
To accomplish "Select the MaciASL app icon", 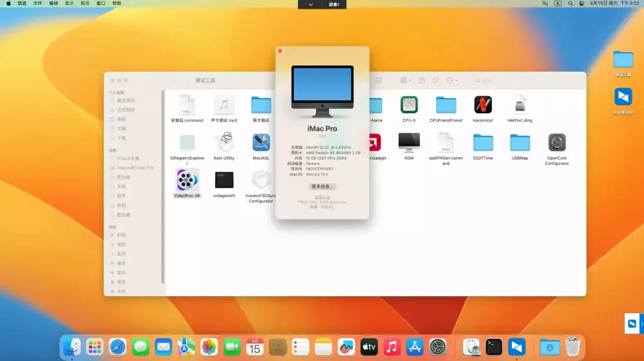I will [261, 143].
